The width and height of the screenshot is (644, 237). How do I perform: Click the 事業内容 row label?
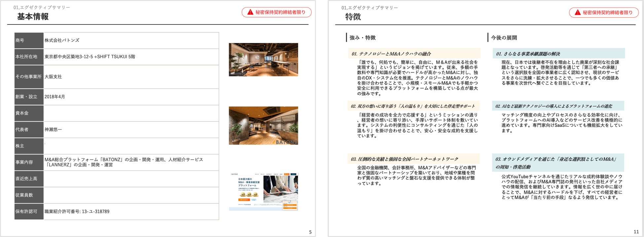click(x=29, y=162)
